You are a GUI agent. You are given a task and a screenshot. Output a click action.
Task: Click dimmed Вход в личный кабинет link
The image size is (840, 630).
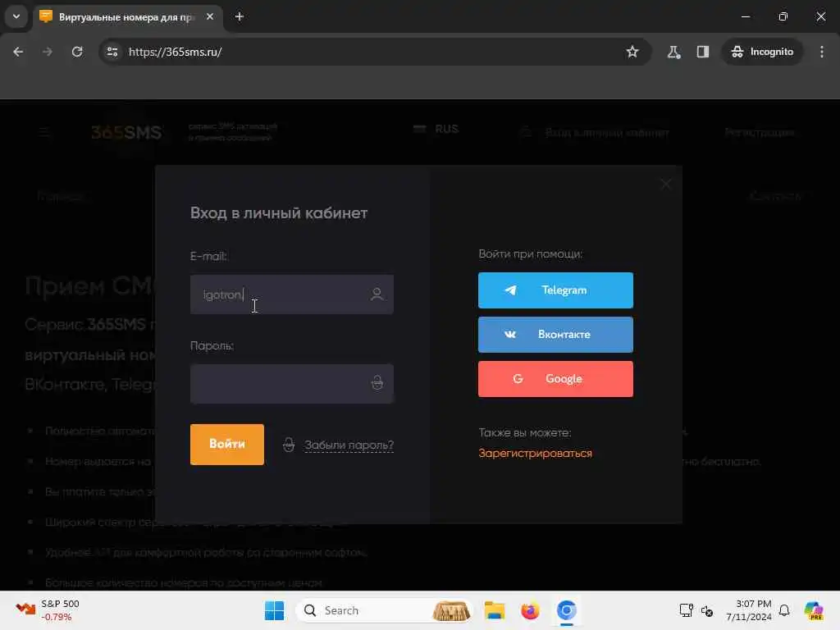tap(607, 132)
